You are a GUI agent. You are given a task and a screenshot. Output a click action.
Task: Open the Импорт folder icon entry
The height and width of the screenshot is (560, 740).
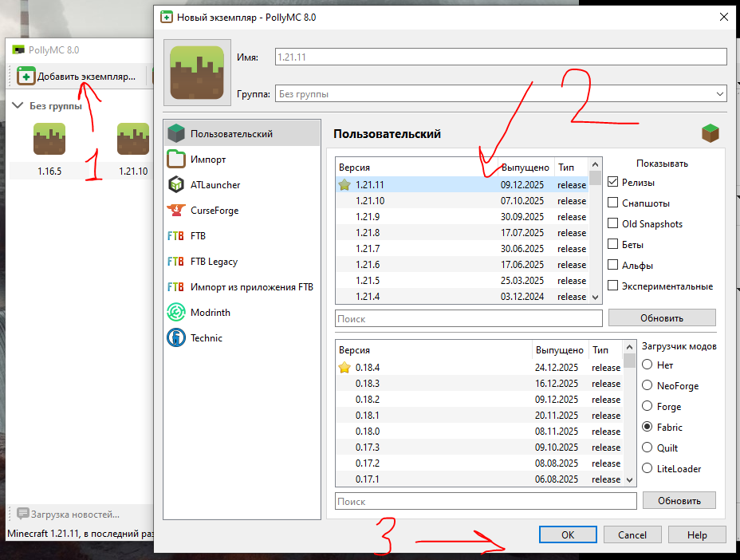[x=176, y=159]
